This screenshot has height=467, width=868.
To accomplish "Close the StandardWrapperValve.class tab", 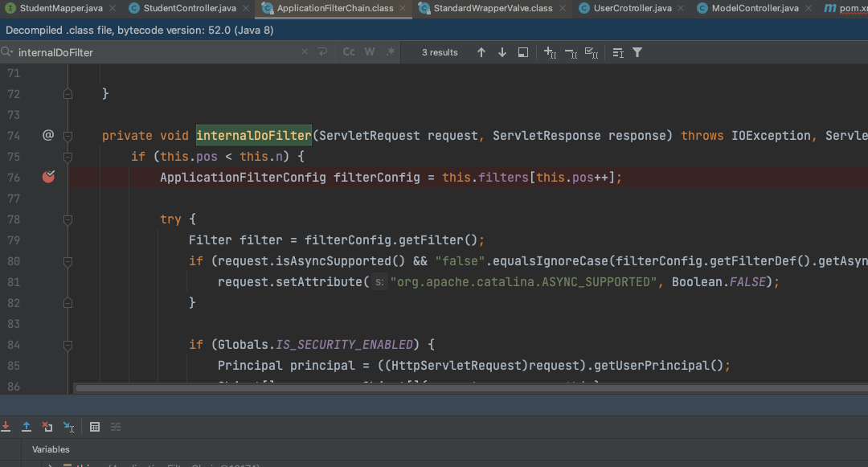I will 563,8.
